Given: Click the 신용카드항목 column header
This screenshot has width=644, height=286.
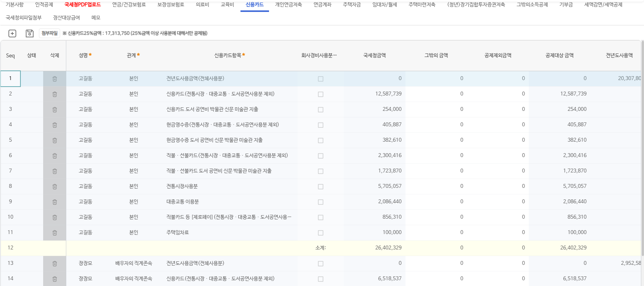Looking at the screenshot, I should (230, 55).
